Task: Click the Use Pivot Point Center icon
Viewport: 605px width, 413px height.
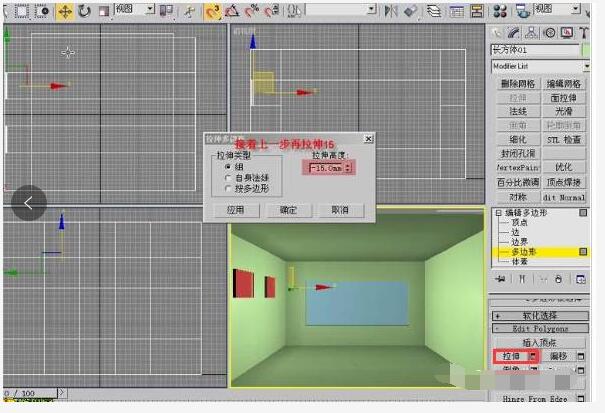Action: [166, 11]
